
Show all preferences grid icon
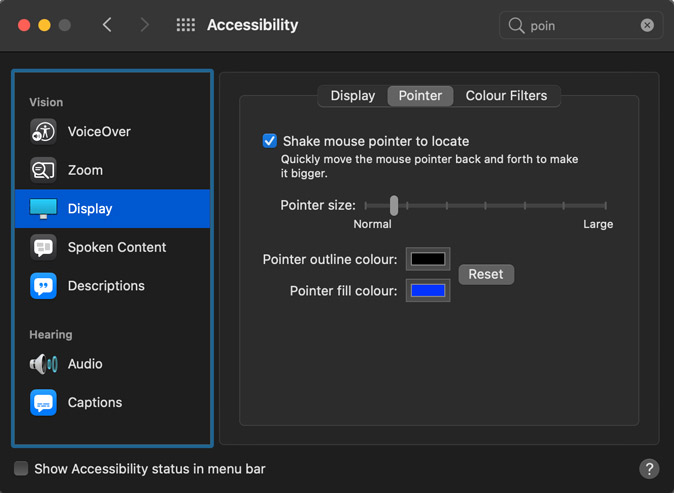(186, 25)
